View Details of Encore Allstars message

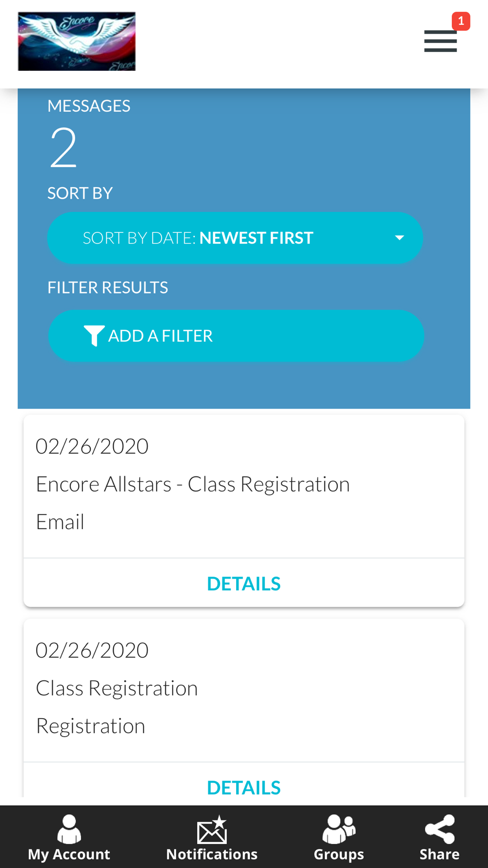point(244,583)
